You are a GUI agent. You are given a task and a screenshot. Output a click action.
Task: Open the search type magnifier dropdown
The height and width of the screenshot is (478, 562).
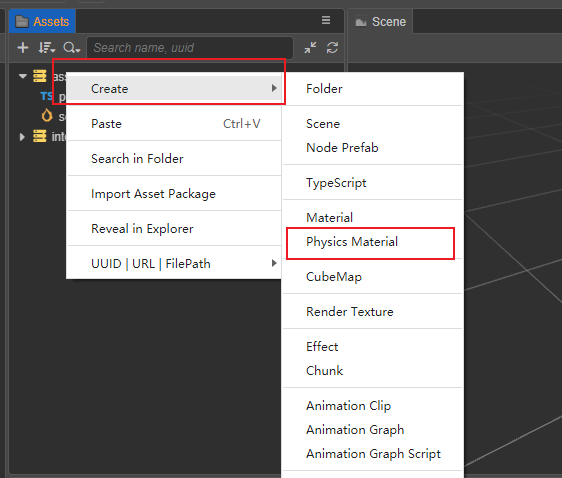tap(71, 48)
